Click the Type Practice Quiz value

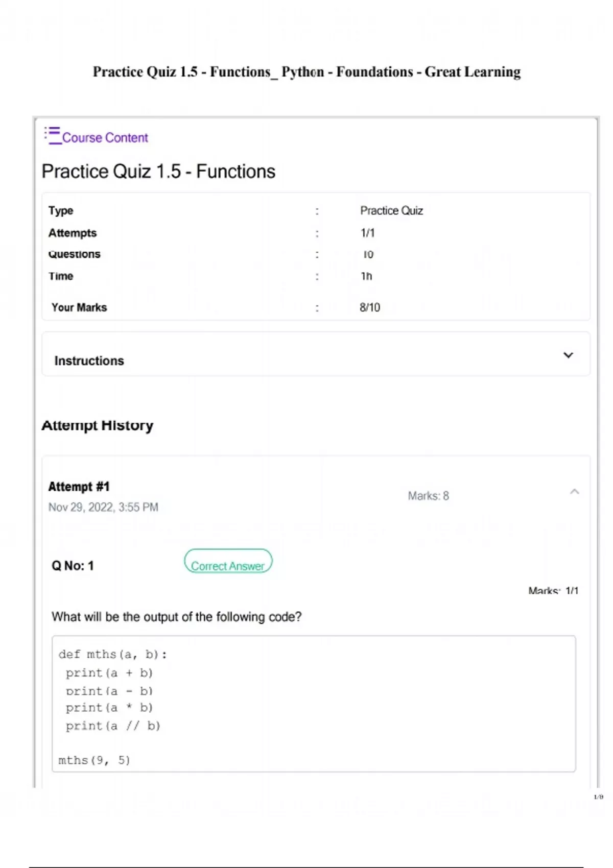click(391, 210)
